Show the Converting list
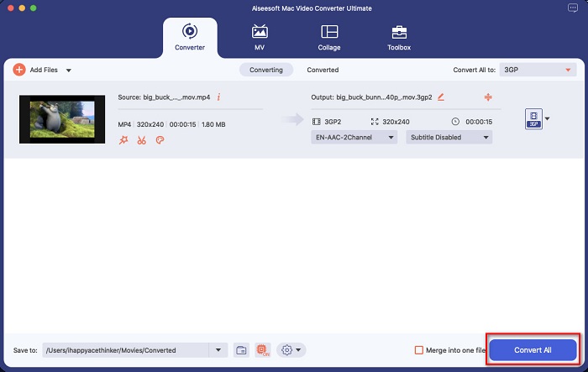588x372 pixels. pyautogui.click(x=266, y=70)
